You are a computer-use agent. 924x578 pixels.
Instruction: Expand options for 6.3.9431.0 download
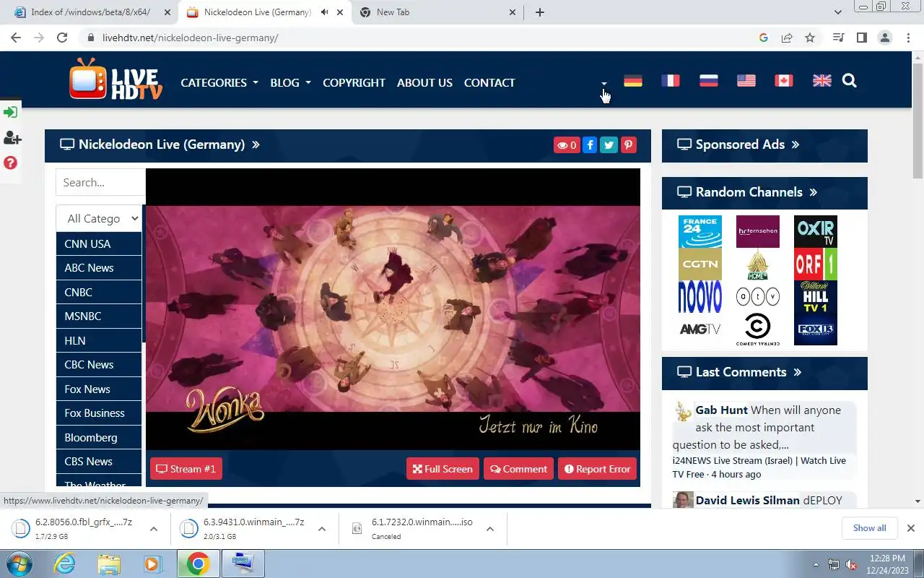[x=322, y=529]
